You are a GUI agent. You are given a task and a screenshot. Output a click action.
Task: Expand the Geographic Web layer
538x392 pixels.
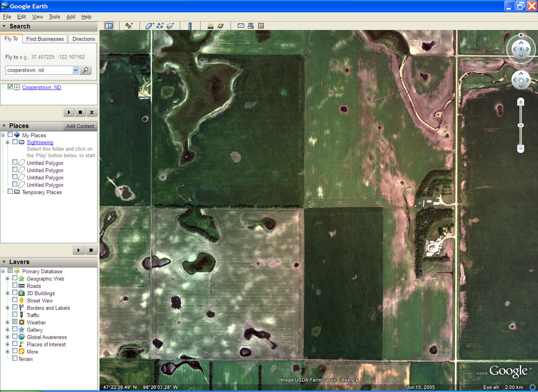tap(7, 279)
